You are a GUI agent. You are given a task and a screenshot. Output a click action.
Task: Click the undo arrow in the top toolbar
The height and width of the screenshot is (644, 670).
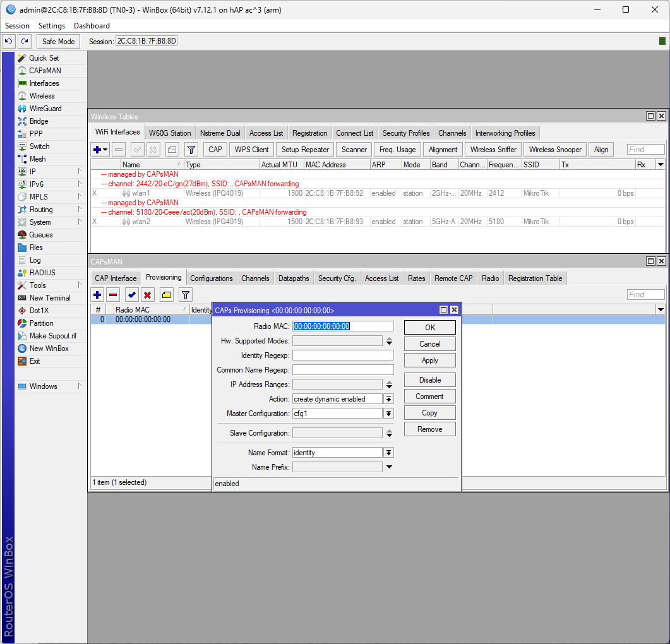coord(8,41)
